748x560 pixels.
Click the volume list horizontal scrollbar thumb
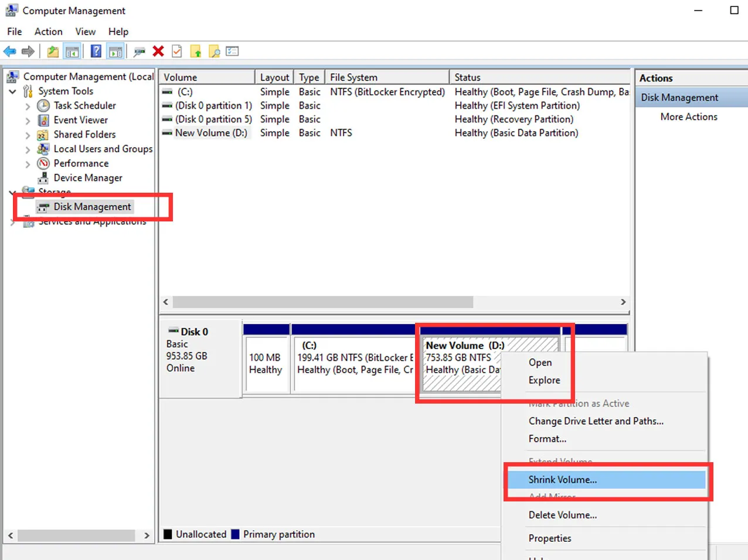click(x=322, y=302)
